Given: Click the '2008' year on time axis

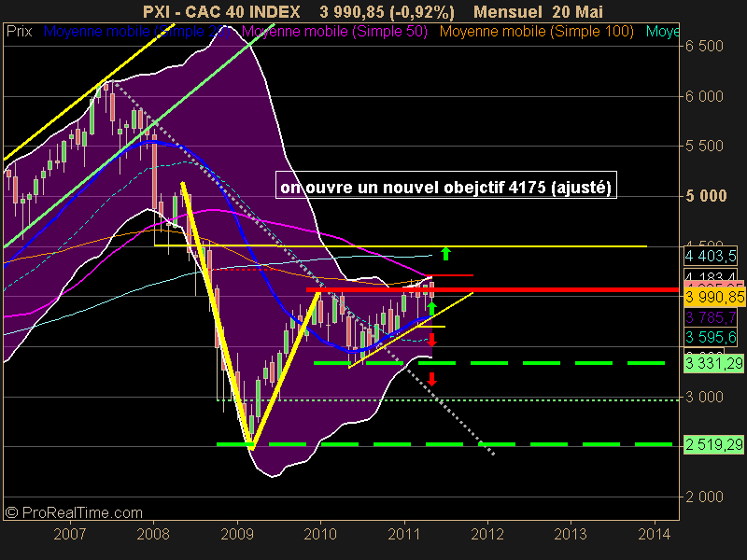Looking at the screenshot, I should [x=153, y=534].
